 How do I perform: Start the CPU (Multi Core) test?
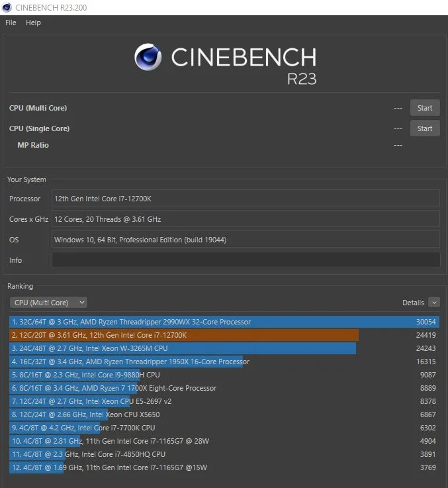click(425, 108)
